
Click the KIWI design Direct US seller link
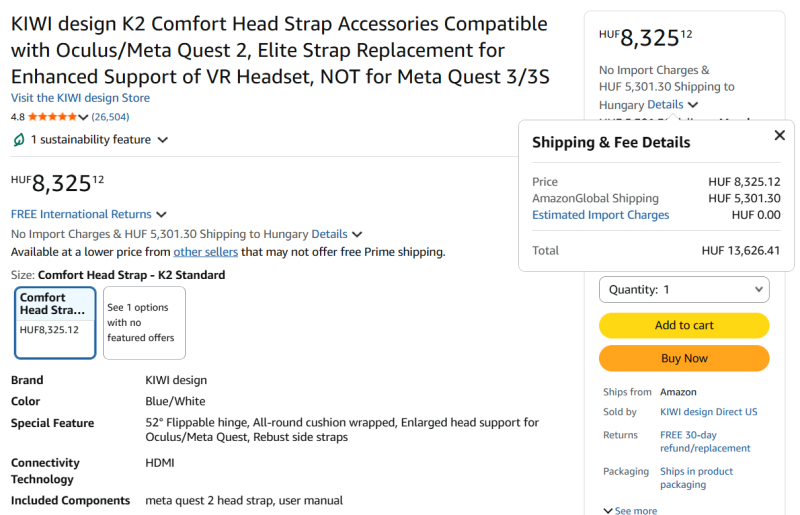click(708, 412)
